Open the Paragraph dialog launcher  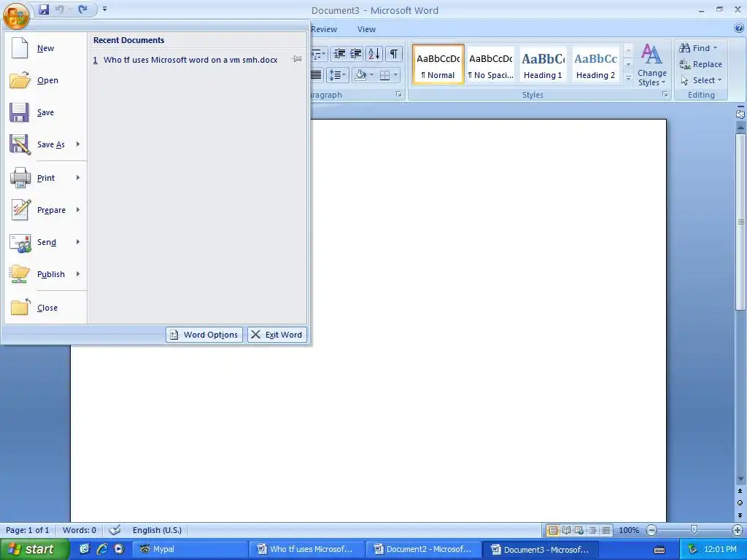[399, 94]
